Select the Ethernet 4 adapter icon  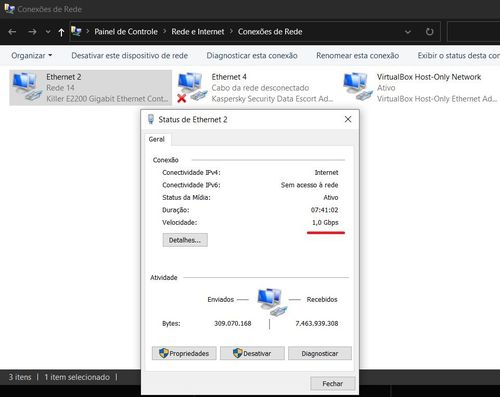pos(192,87)
